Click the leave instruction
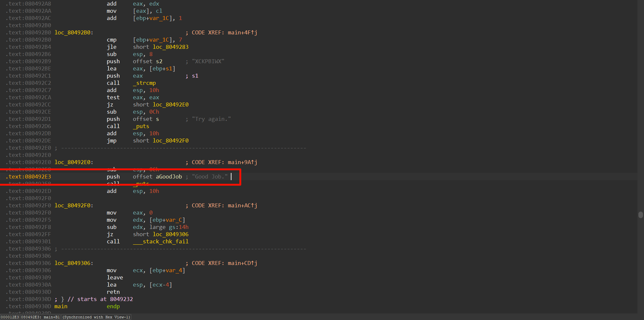This screenshot has height=320, width=644. pyautogui.click(x=115, y=277)
